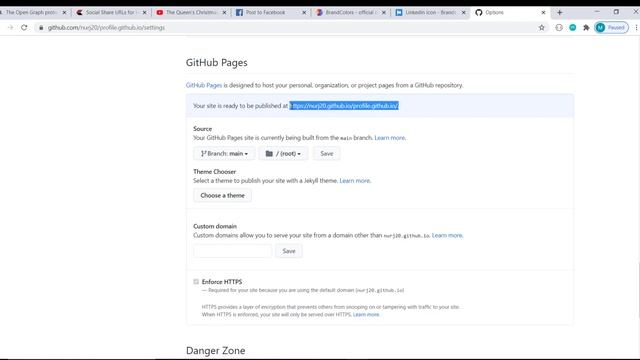Restore down the Chrome window

point(616,12)
